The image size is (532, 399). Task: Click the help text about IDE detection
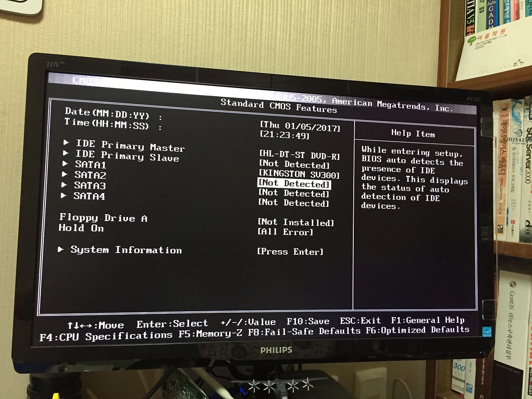[414, 178]
